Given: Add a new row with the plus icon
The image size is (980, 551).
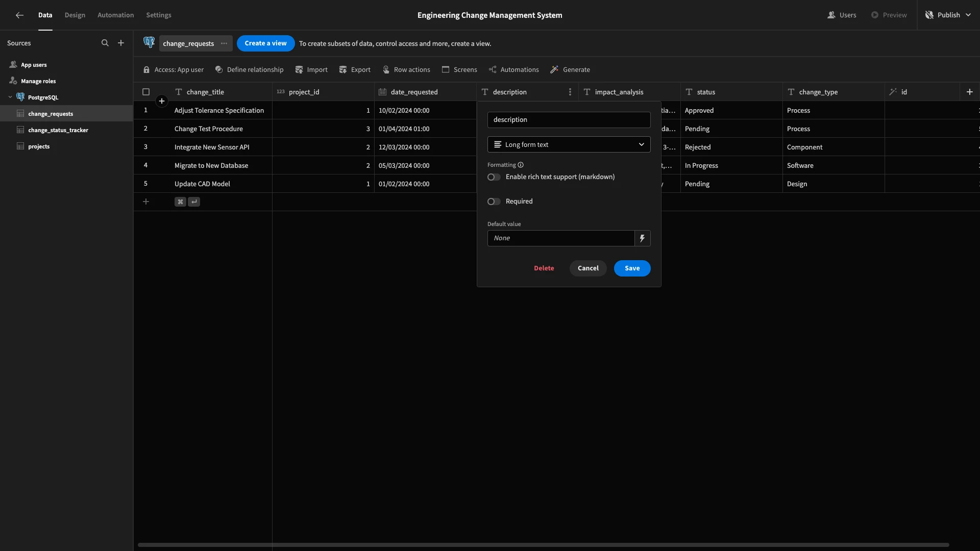Looking at the screenshot, I should coord(146,202).
